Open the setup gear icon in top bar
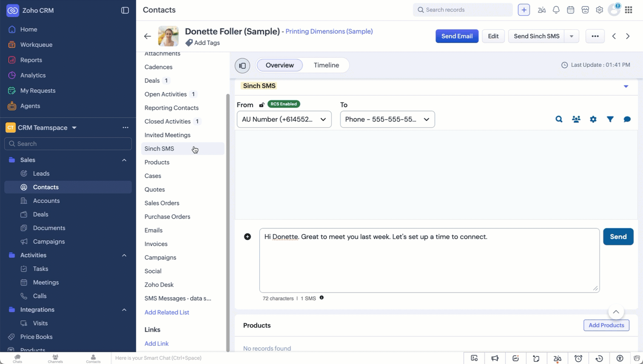 [600, 10]
